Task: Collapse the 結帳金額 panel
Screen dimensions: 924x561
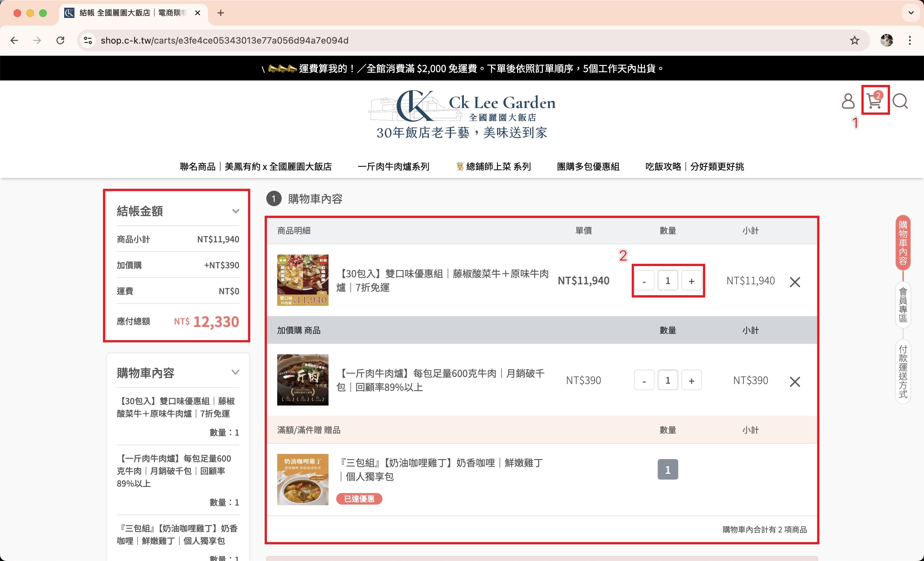Action: click(235, 211)
